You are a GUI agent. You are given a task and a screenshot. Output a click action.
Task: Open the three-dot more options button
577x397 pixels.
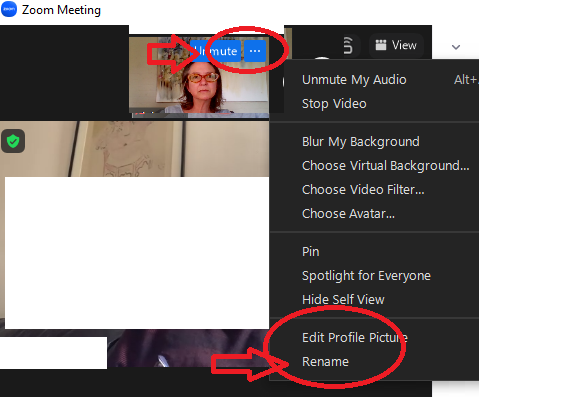255,51
